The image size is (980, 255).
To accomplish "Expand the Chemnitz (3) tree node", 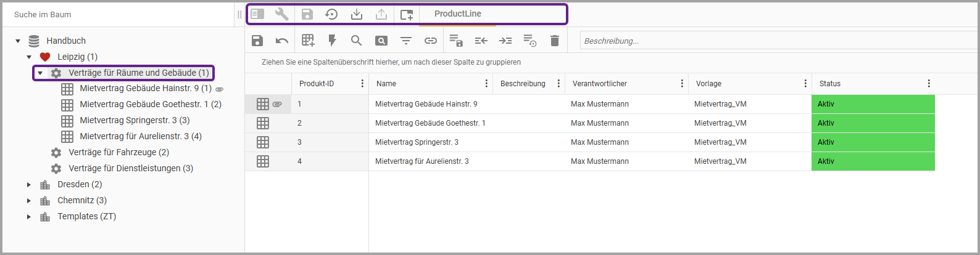I will click(29, 200).
